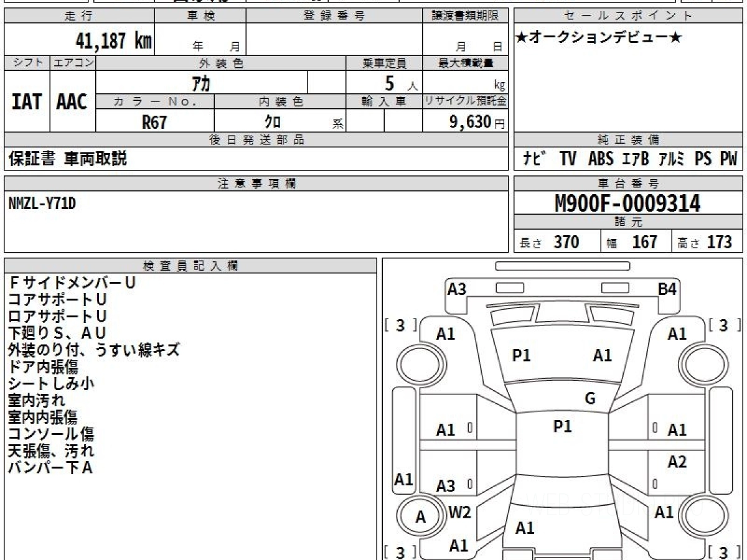747x560 pixels.
Task: Click the カラーNo. header
Action: click(155, 101)
